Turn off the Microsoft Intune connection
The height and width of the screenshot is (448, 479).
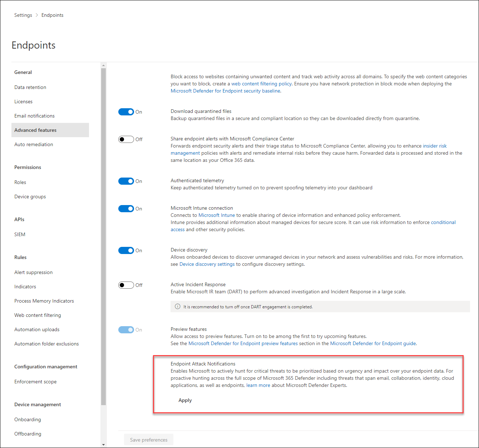(x=126, y=208)
